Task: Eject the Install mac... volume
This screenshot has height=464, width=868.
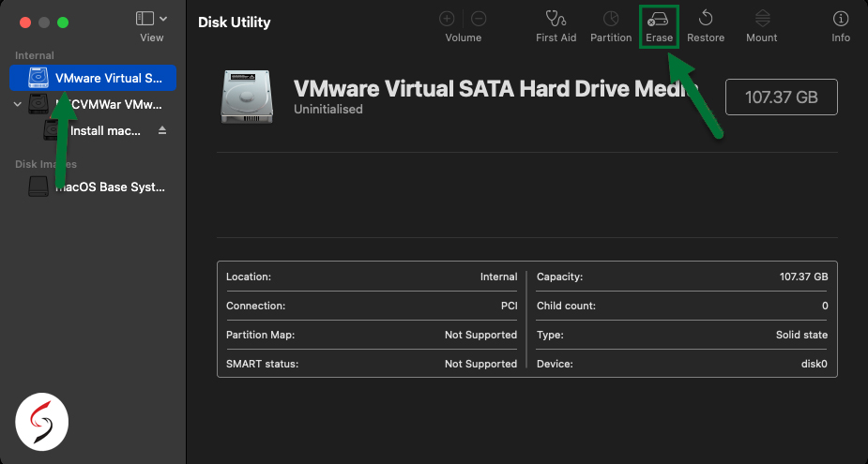Action: click(162, 130)
